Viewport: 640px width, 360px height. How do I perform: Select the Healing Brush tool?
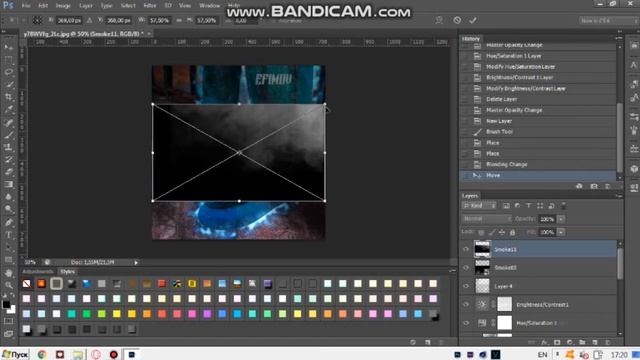tap(9, 122)
